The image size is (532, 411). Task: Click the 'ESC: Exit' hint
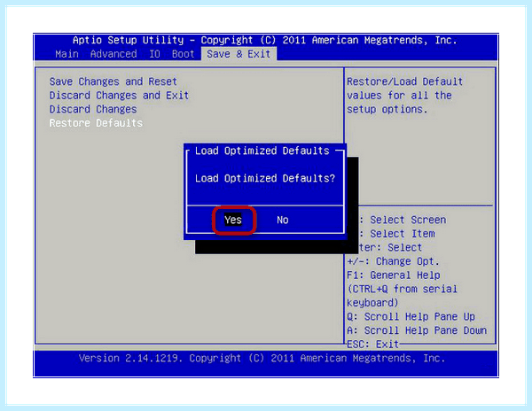click(372, 345)
